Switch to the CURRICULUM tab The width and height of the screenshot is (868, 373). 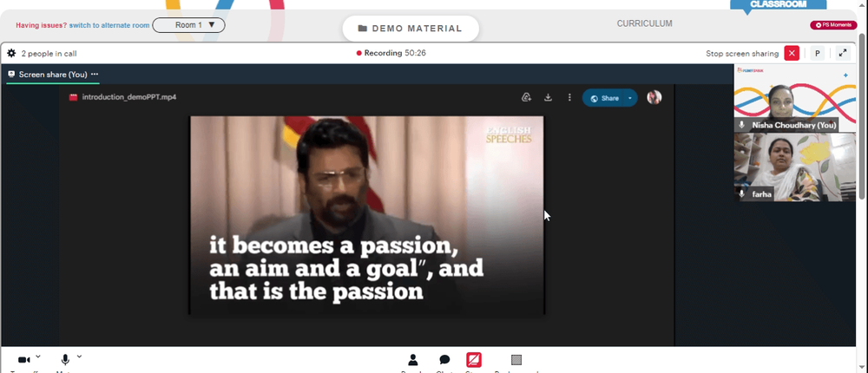point(644,23)
